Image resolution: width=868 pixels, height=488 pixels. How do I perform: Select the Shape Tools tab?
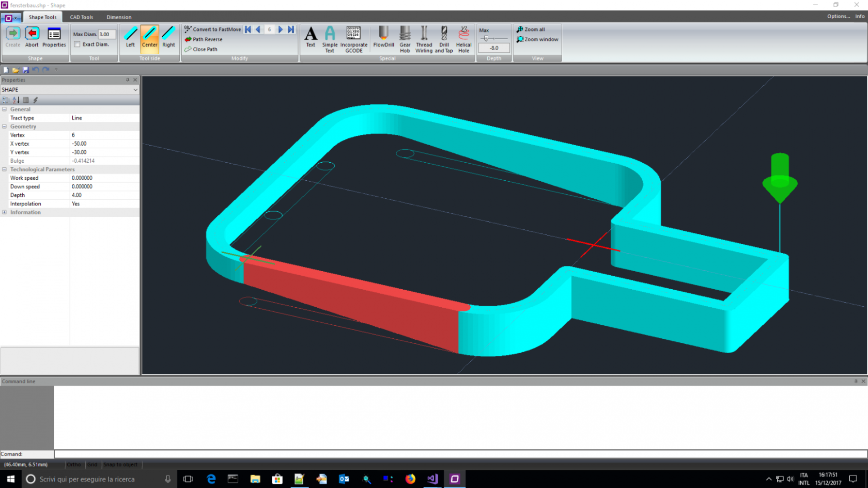pyautogui.click(x=42, y=17)
